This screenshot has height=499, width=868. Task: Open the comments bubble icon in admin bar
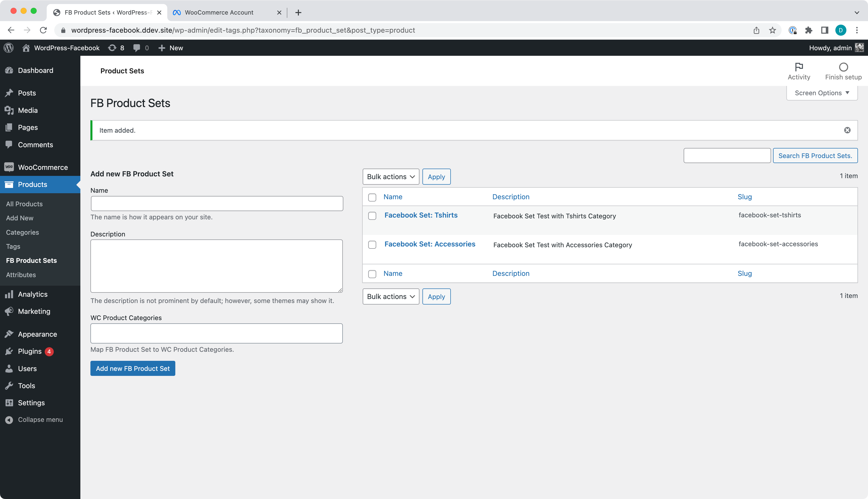click(137, 48)
